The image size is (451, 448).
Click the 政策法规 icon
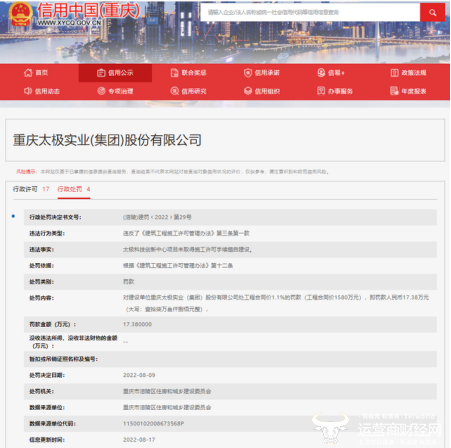click(x=394, y=73)
